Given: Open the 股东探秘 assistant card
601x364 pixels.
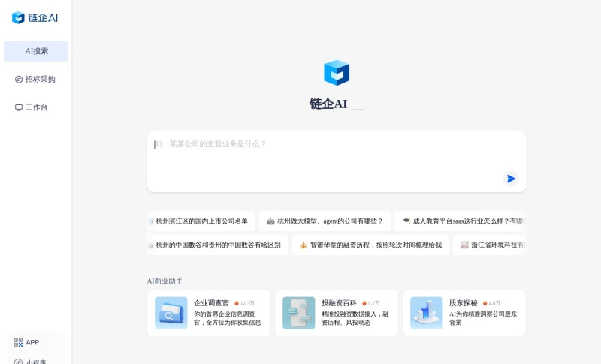Looking at the screenshot, I should 464,313.
